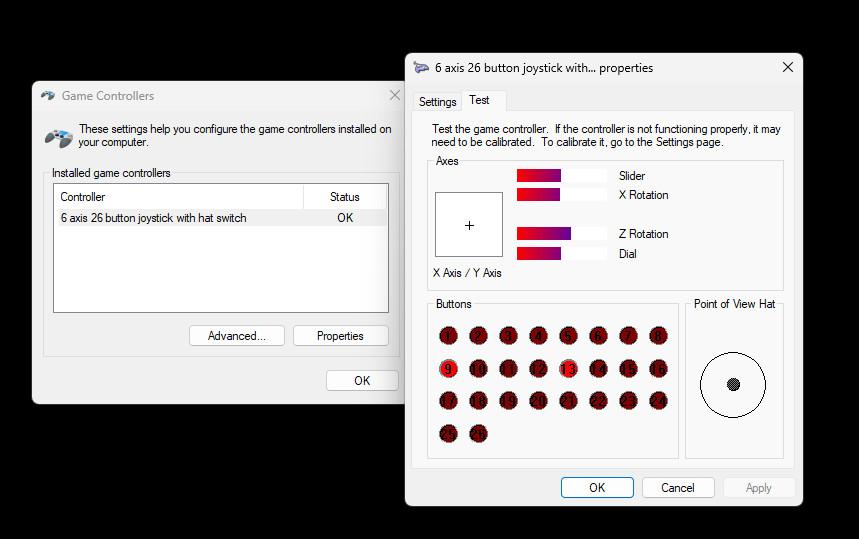Image resolution: width=859 pixels, height=539 pixels.
Task: Click OK in the Game Controllers window
Action: tap(362, 380)
